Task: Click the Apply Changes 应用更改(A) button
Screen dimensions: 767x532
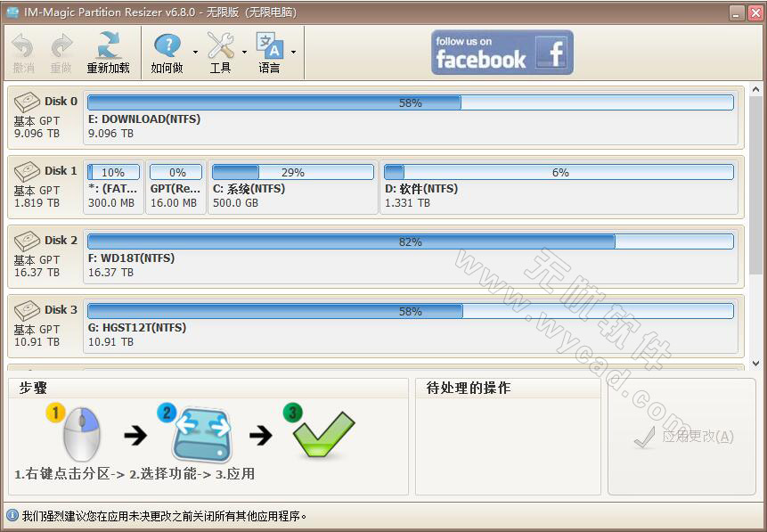Action: point(683,436)
